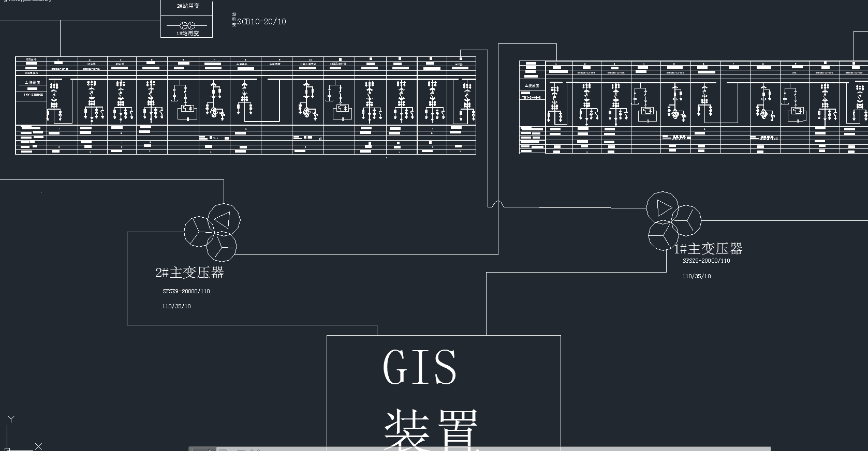Select 110/35/10 rating under 2#主变压器
The width and height of the screenshot is (868, 451).
pos(176,306)
